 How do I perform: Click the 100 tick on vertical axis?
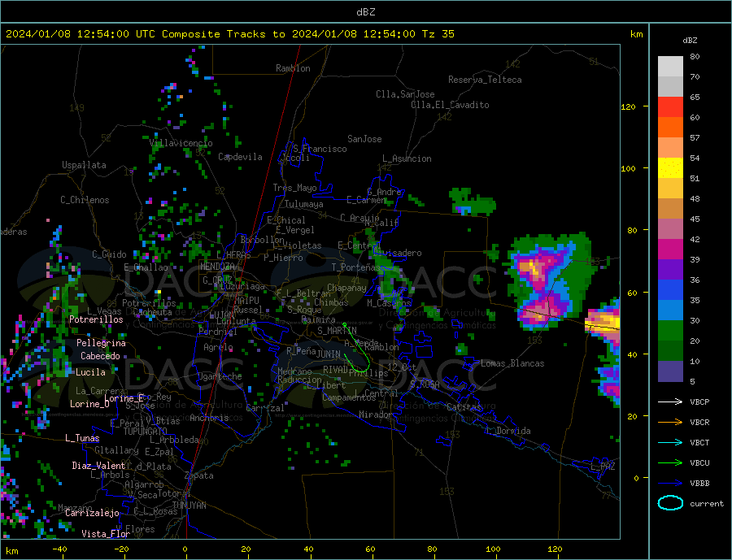629,168
